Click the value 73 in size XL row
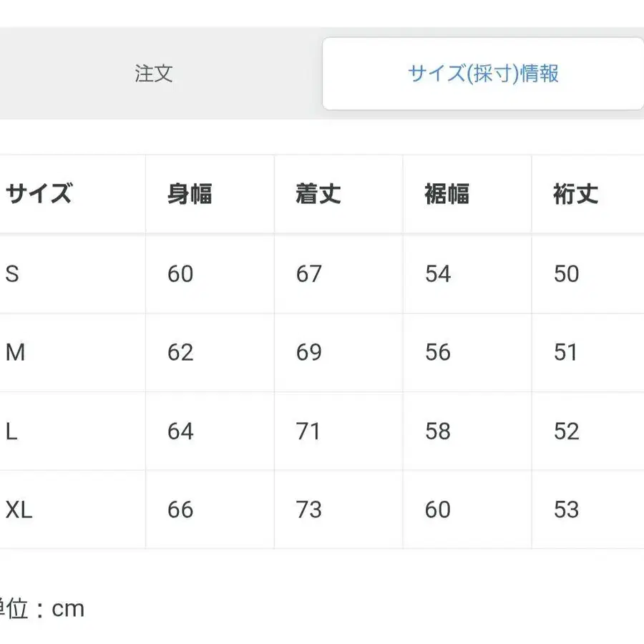Screen dimensions: 644x644 click(307, 510)
